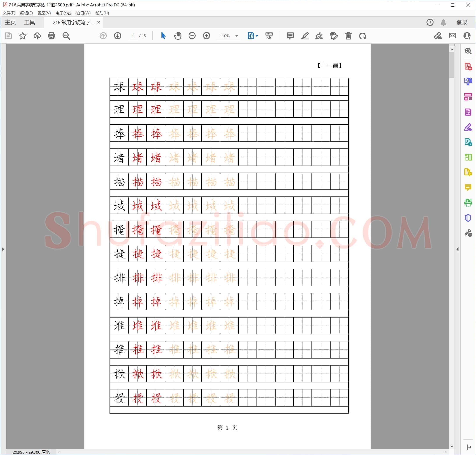Collapse the right tools pane arrow
The width and height of the screenshot is (476, 455).
pyautogui.click(x=457, y=249)
